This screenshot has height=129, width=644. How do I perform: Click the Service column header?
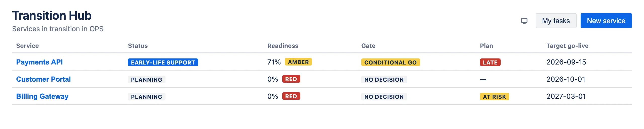point(27,46)
